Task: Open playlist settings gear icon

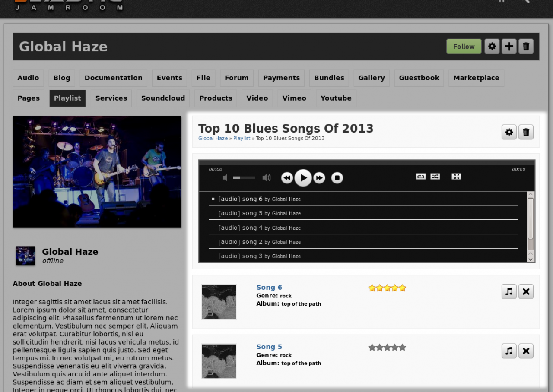Action: 509,132
